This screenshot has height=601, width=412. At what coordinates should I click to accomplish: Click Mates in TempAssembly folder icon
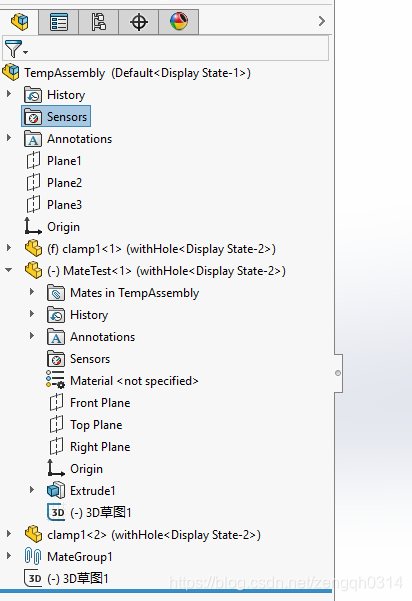pyautogui.click(x=56, y=293)
